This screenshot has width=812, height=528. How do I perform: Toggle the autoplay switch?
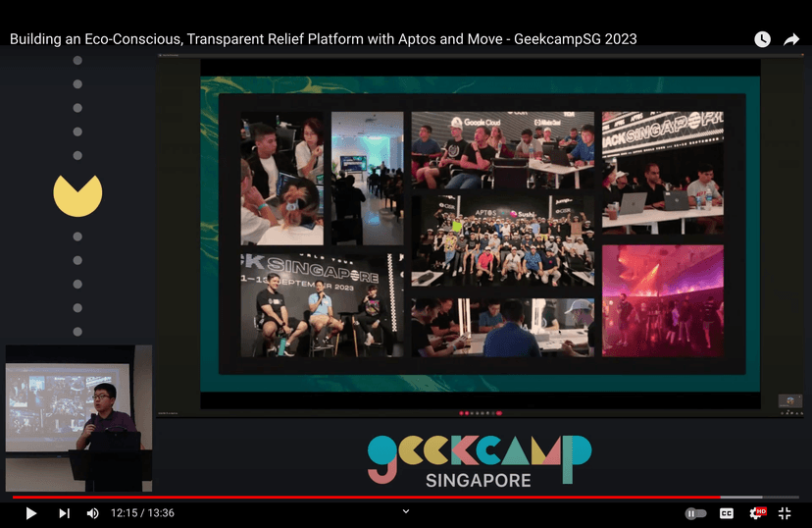click(x=695, y=513)
